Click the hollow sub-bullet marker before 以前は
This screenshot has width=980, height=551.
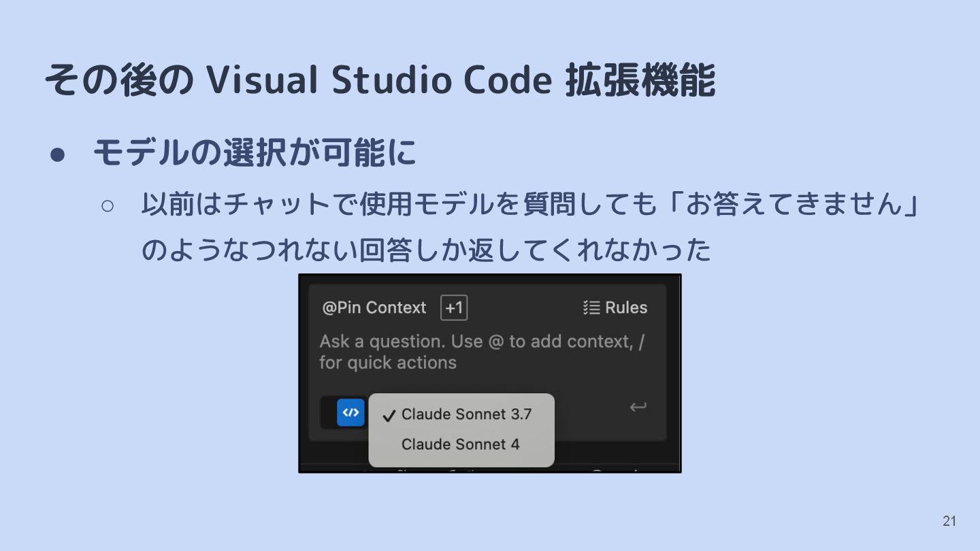108,205
